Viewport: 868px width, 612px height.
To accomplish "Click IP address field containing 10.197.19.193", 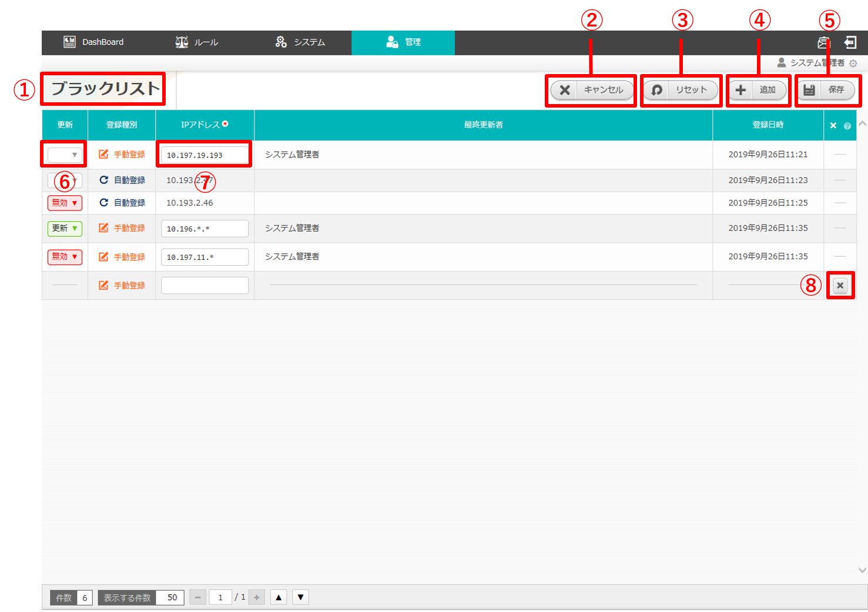I will point(205,155).
